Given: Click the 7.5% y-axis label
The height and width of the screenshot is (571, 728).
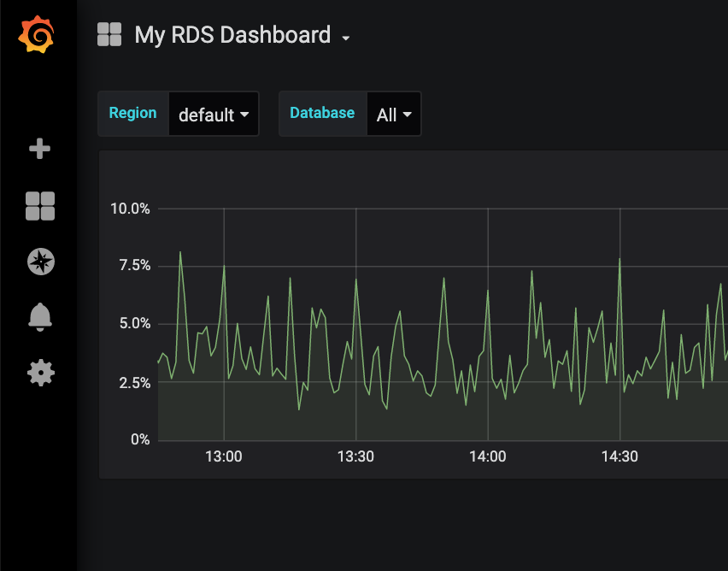Looking at the screenshot, I should (x=135, y=265).
